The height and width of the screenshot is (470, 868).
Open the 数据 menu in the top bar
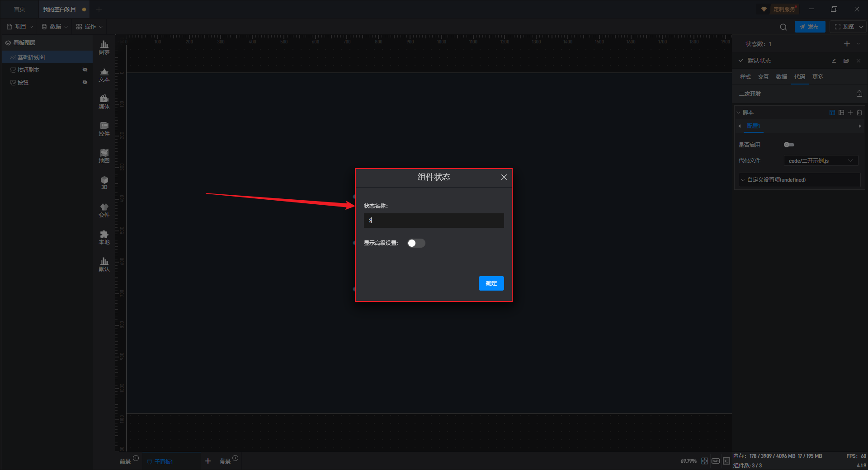click(x=55, y=27)
